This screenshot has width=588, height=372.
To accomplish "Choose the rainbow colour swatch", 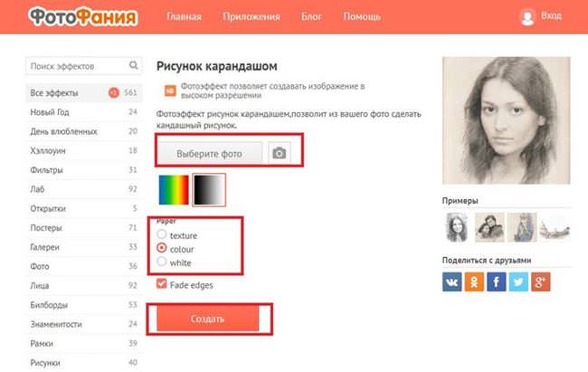I will pos(174,190).
